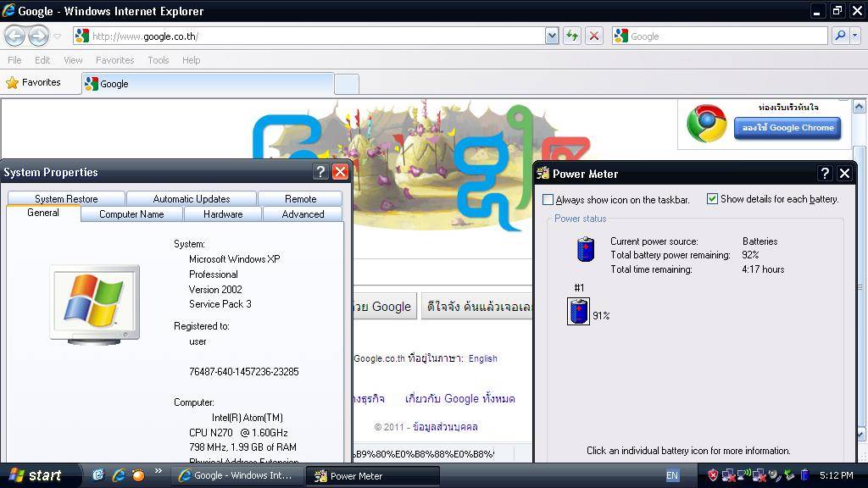868x488 pixels.
Task: Click the Refresh page icon
Action: (x=572, y=36)
